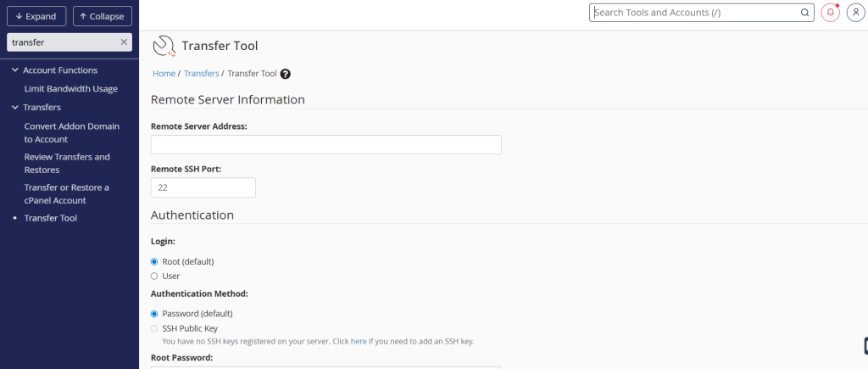This screenshot has height=369, width=868.
Task: Collapse all sidebar menu sections
Action: 103,16
